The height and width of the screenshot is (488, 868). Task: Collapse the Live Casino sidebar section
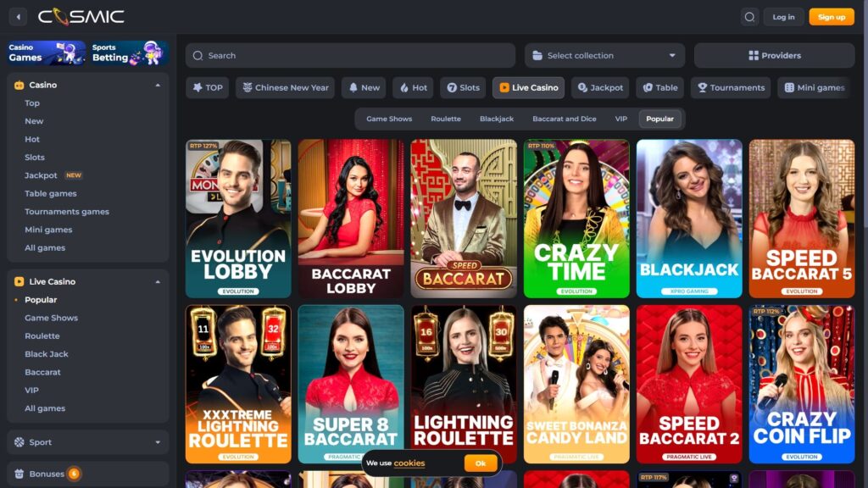click(158, 281)
